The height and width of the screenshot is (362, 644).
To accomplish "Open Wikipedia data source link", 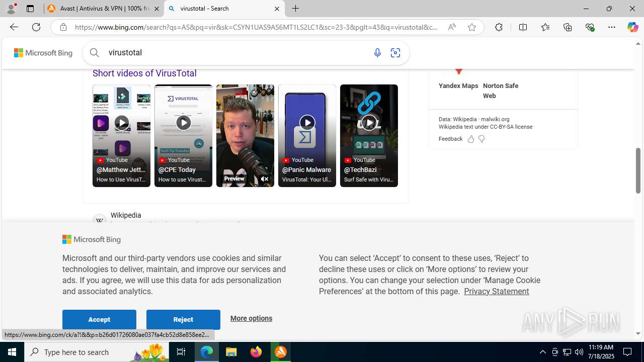I will 464,119.
